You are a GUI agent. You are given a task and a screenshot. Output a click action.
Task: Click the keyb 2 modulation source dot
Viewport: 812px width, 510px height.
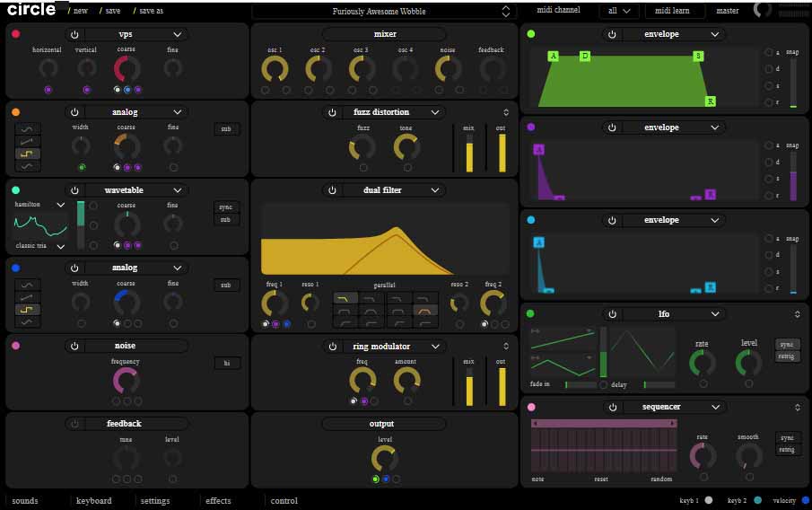757,500
